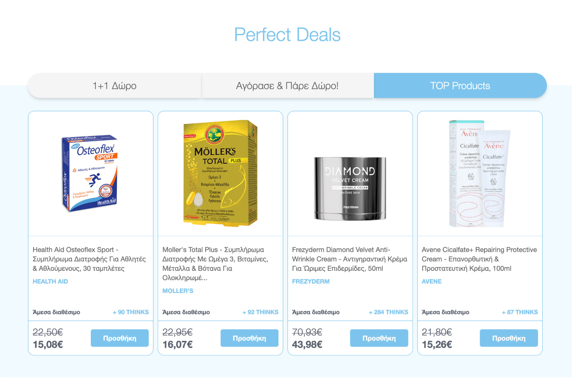Open the Avene Cicalfate product image
This screenshot has width=572, height=392.
coord(480,174)
